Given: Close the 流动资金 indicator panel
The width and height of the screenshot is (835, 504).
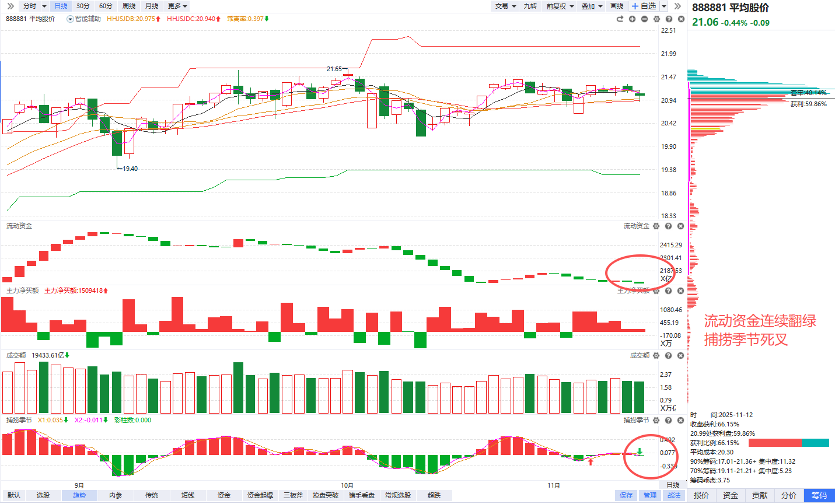Looking at the screenshot, I should (681, 226).
